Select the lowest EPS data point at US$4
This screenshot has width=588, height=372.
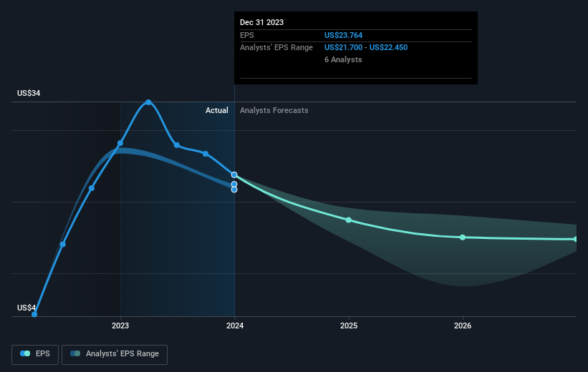34,314
